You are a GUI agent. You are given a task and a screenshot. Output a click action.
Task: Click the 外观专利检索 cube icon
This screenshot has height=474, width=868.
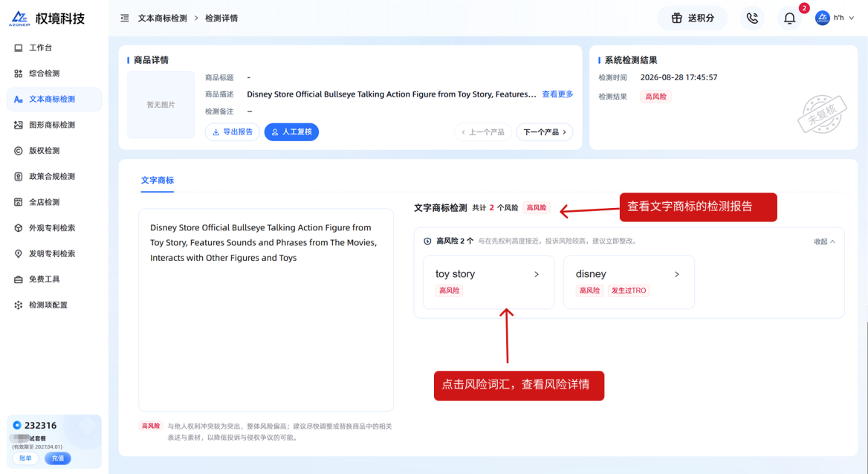click(19, 227)
